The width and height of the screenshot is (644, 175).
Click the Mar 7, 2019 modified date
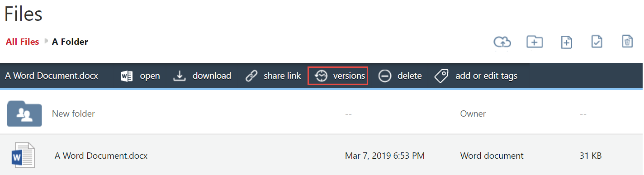(385, 156)
